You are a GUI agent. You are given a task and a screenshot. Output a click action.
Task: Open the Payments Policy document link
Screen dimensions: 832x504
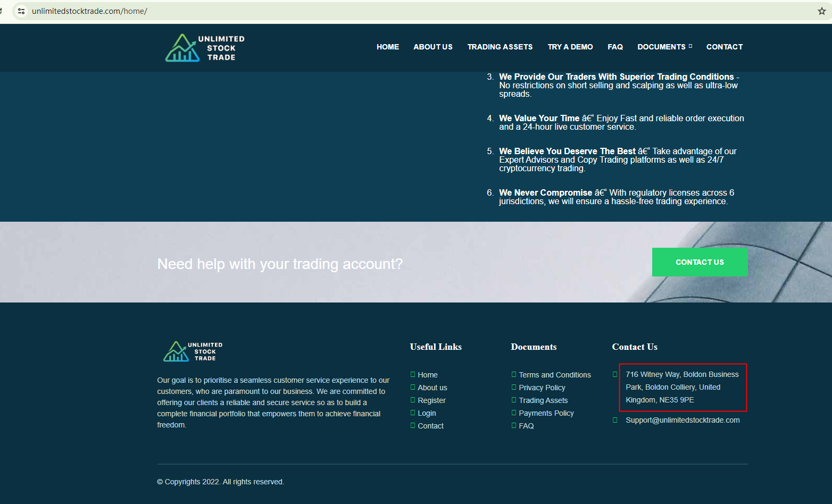tap(546, 413)
